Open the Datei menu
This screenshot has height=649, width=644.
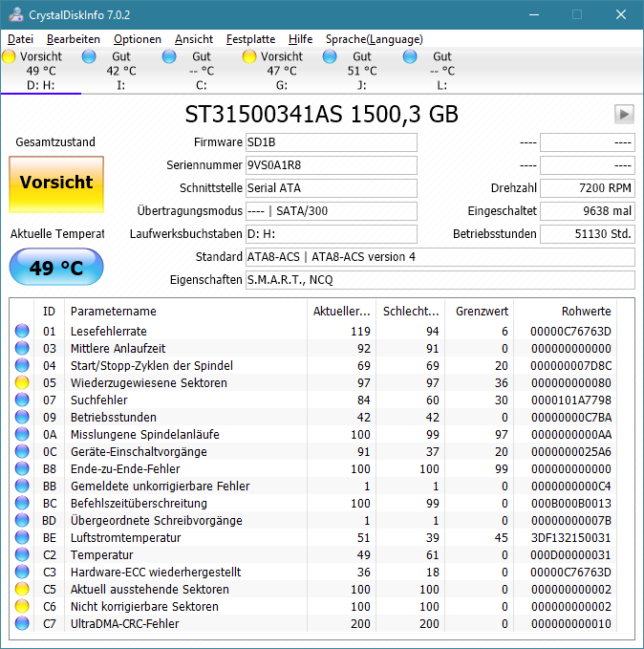(20, 39)
